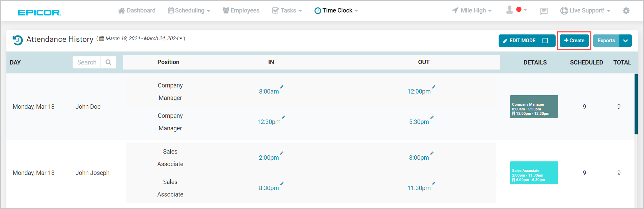Click the 5:30pm clock-out time

coord(419,122)
